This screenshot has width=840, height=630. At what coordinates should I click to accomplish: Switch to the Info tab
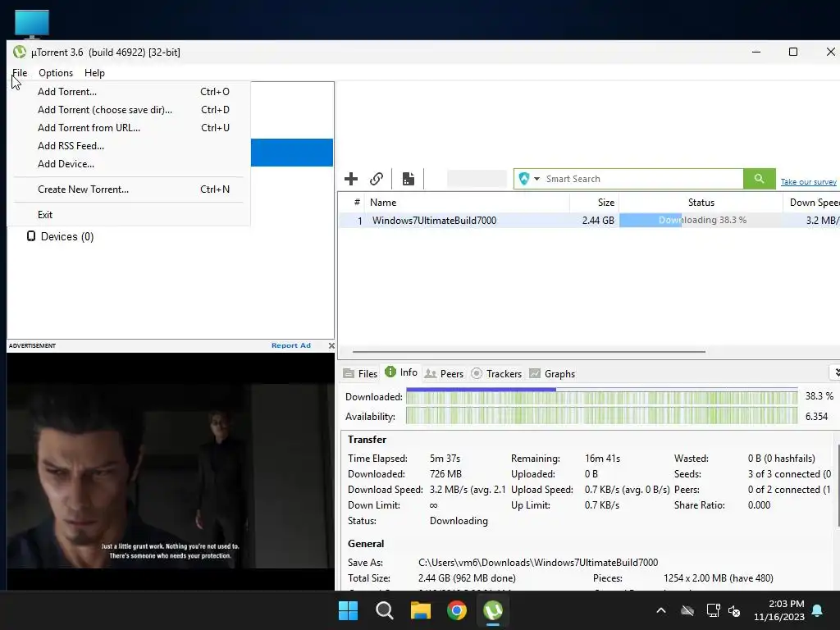point(401,372)
